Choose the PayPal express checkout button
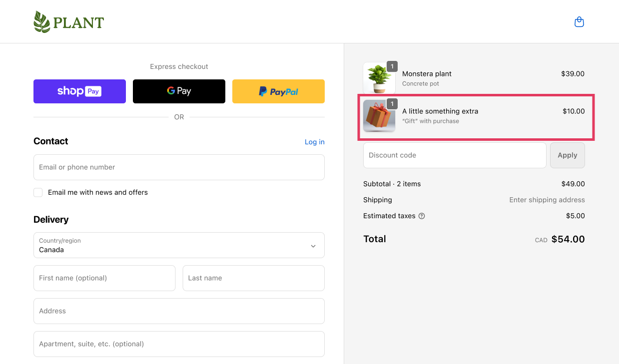The image size is (619, 364). 278,91
